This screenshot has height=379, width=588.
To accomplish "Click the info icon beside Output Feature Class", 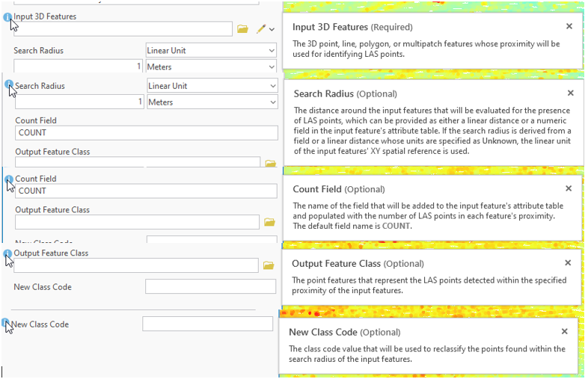I will tap(7, 254).
